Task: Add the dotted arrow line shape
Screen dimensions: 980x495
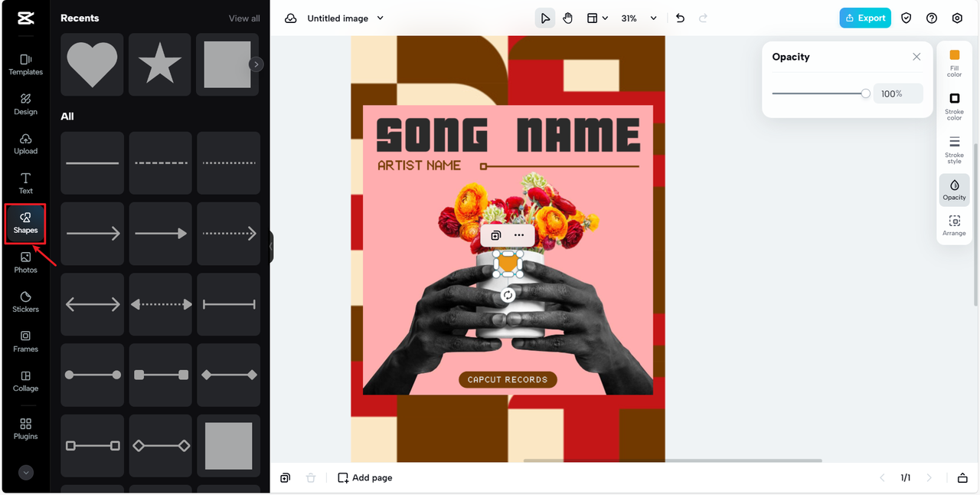Action: [x=228, y=234]
